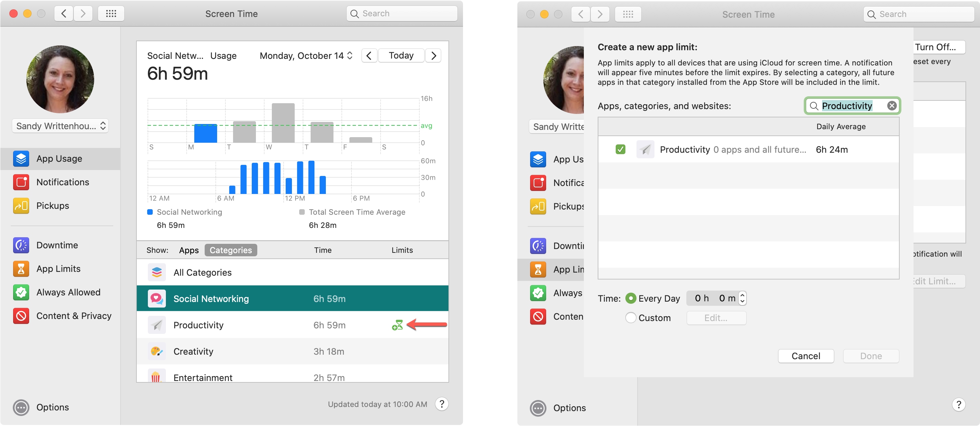Click the Cancel button in app limit dialog
This screenshot has width=980, height=426.
[x=805, y=356]
